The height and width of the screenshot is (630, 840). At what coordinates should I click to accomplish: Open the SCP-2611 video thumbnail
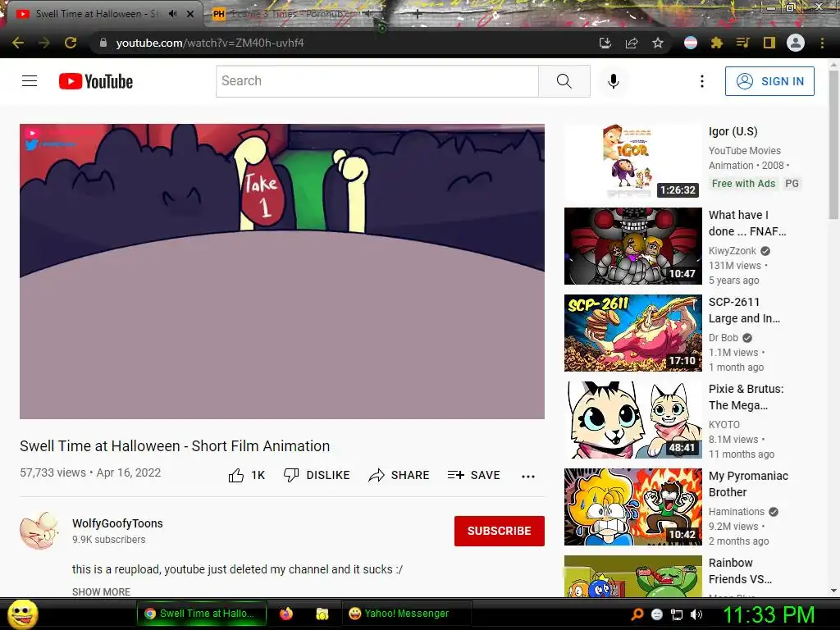(632, 333)
